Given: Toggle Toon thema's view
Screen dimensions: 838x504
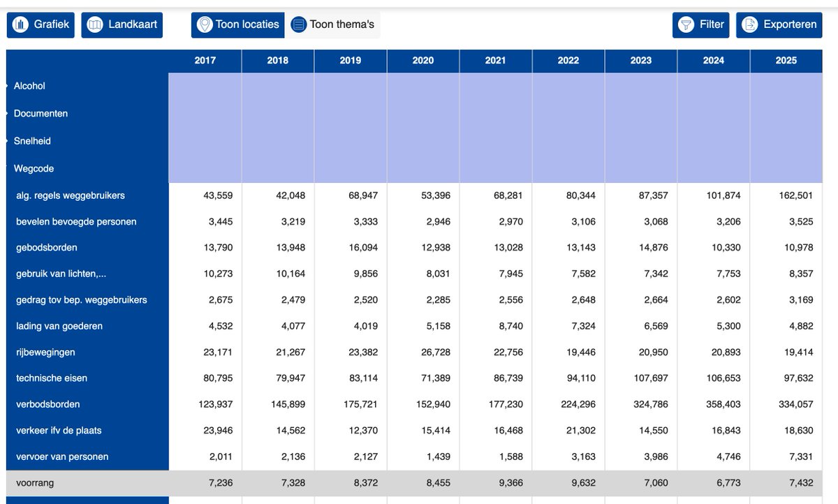Looking at the screenshot, I should (333, 25).
